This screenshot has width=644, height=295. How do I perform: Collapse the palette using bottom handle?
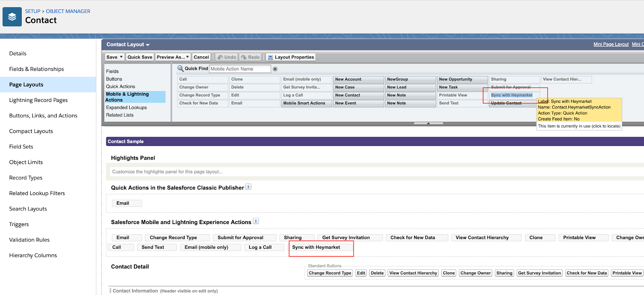click(428, 123)
